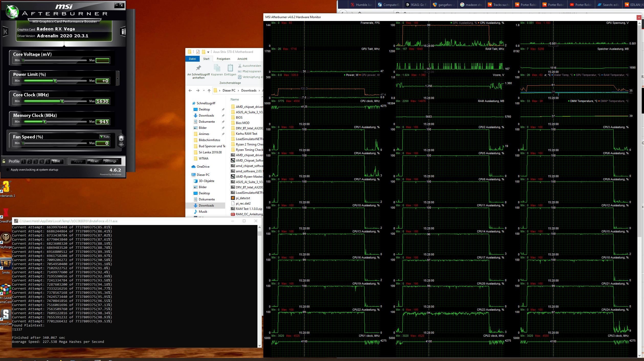Switch to the 9GAG browser tab
Image resolution: width=644 pixels, height=361 pixels.
tap(417, 5)
